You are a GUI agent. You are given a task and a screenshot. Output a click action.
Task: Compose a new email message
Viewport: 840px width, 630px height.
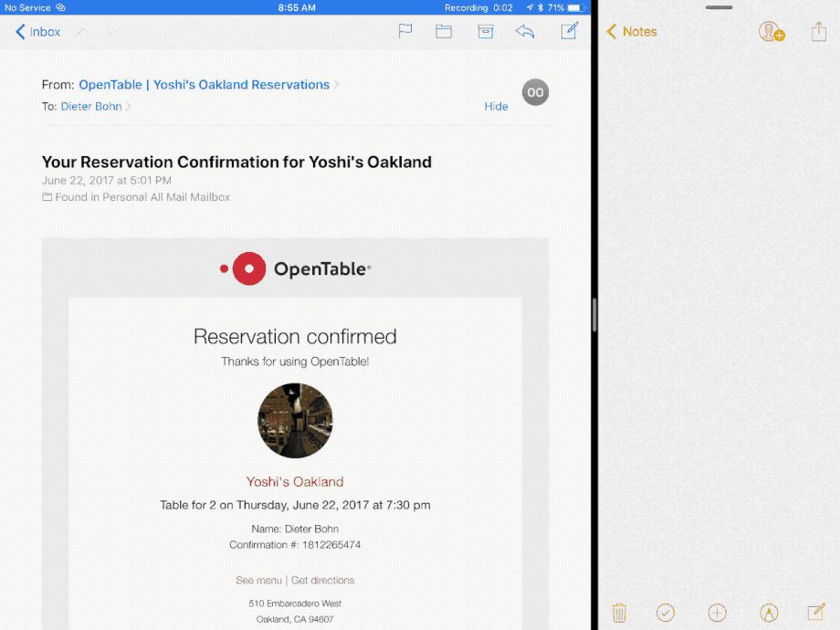pos(569,31)
